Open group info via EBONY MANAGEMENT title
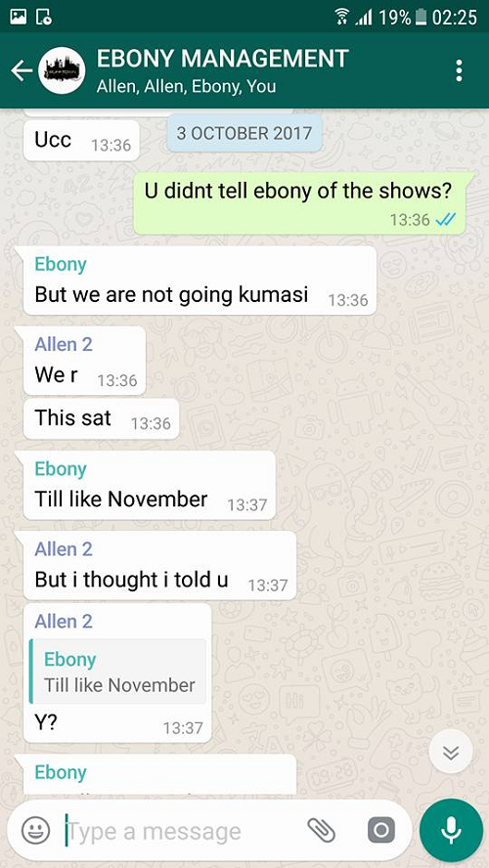 tap(223, 58)
